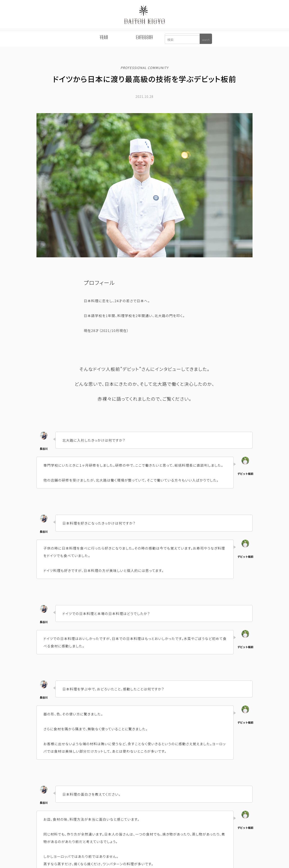
Task: Open the YEAR menu
Action: [104, 37]
